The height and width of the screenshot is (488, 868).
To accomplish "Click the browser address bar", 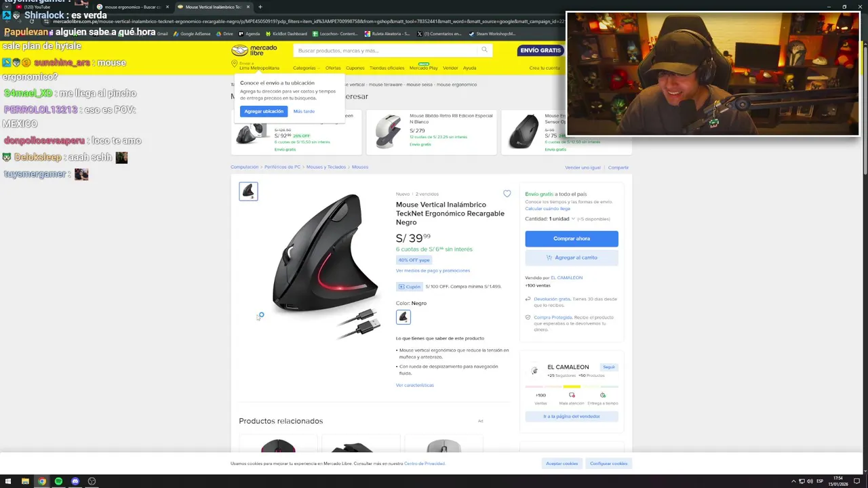I will click(x=305, y=21).
